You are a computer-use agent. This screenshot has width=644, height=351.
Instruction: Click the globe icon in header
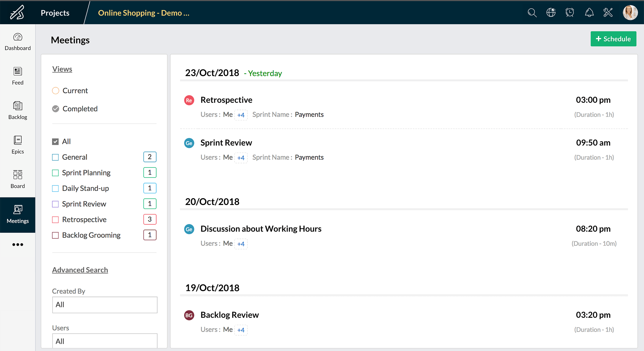[x=551, y=13]
